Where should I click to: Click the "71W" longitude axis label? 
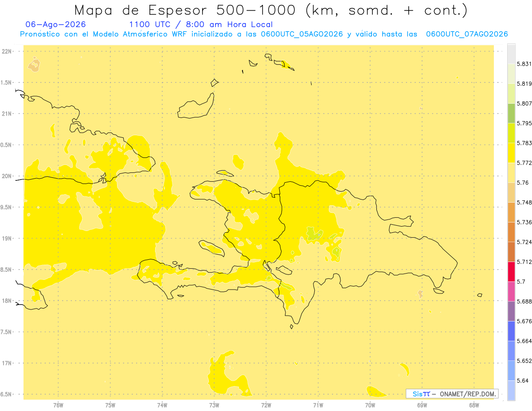click(318, 405)
